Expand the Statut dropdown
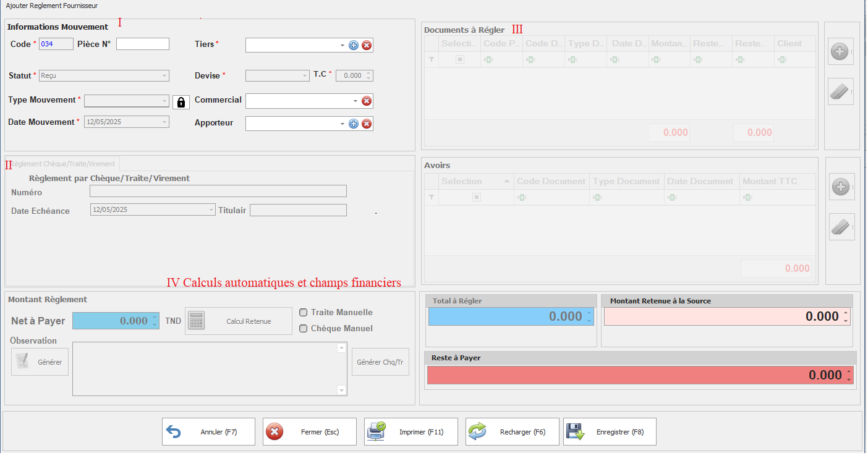868x461 pixels. (x=164, y=76)
